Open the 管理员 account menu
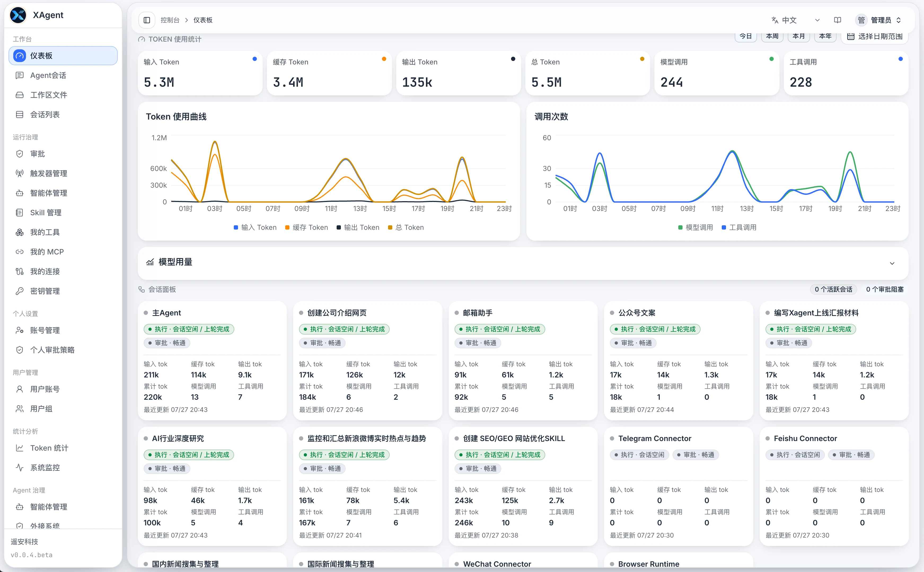924x572 pixels. click(879, 20)
